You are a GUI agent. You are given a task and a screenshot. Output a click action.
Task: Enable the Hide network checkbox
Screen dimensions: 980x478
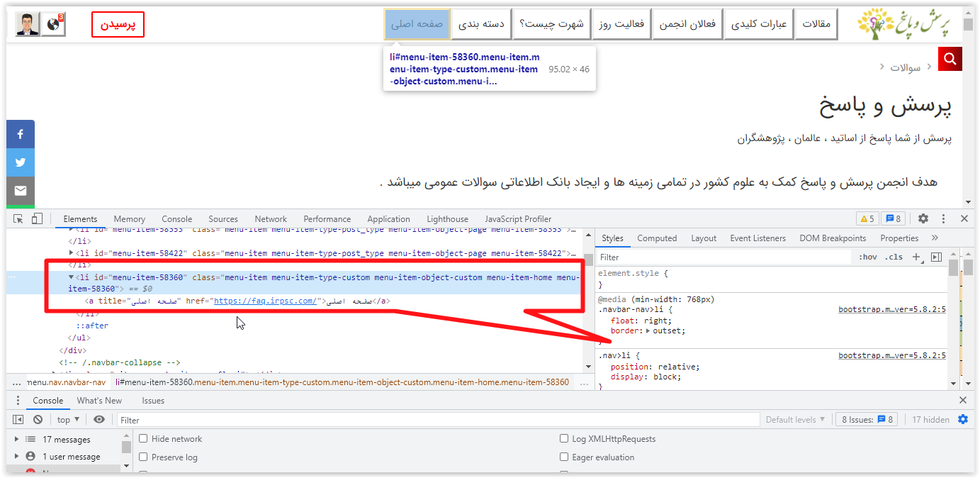pos(144,439)
